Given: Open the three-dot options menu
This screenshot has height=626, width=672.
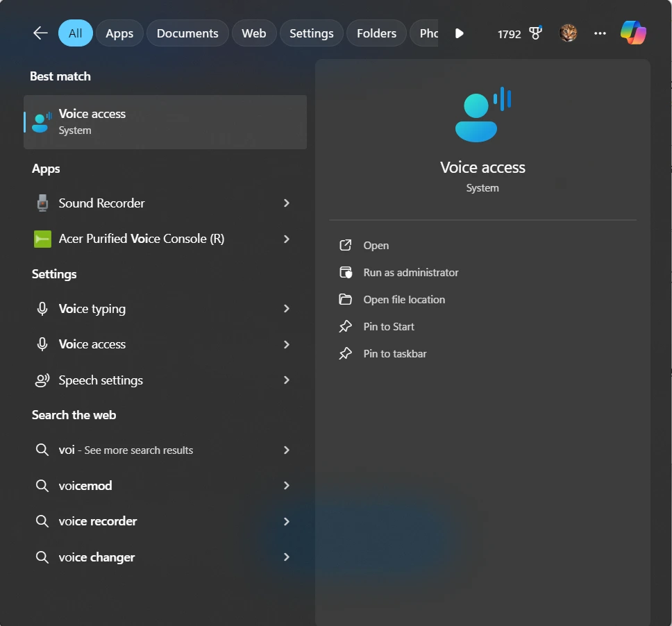Looking at the screenshot, I should click(600, 33).
